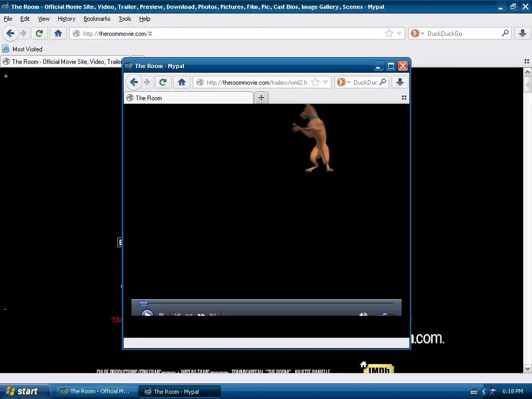The width and height of the screenshot is (532, 399).
Task: Click search magnifier in main DuckDuckGo box
Action: pyautogui.click(x=505, y=33)
